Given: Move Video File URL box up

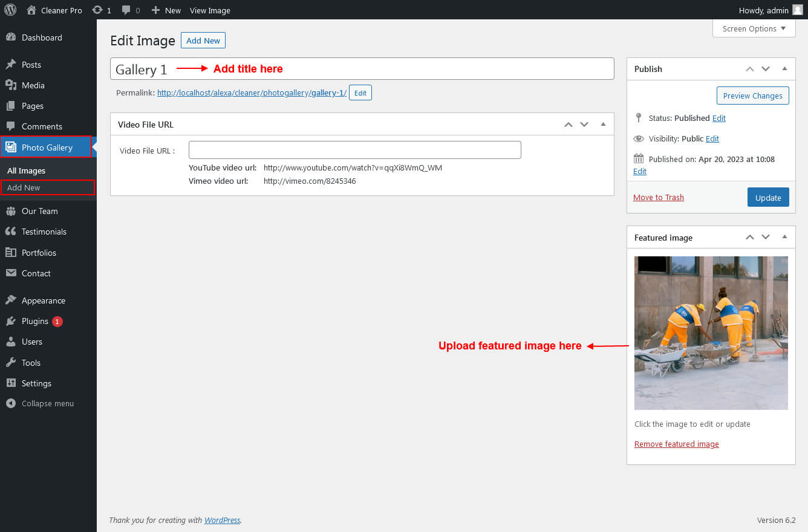Looking at the screenshot, I should (x=568, y=125).
